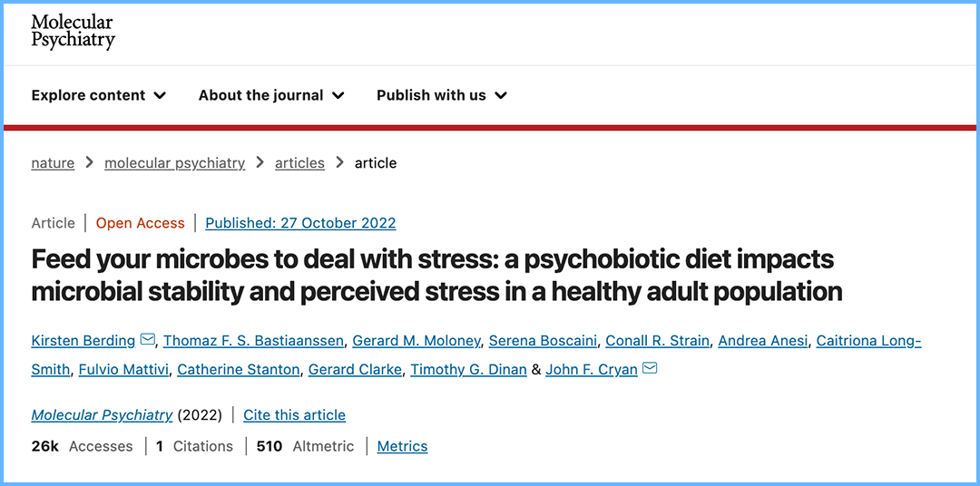The height and width of the screenshot is (486, 980).
Task: Open the About the journal menu
Action: click(271, 95)
